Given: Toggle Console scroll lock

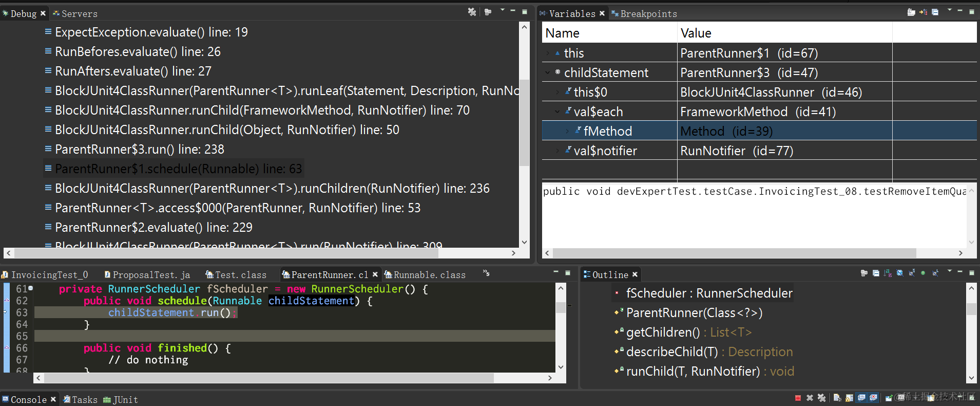Looking at the screenshot, I should click(x=849, y=398).
